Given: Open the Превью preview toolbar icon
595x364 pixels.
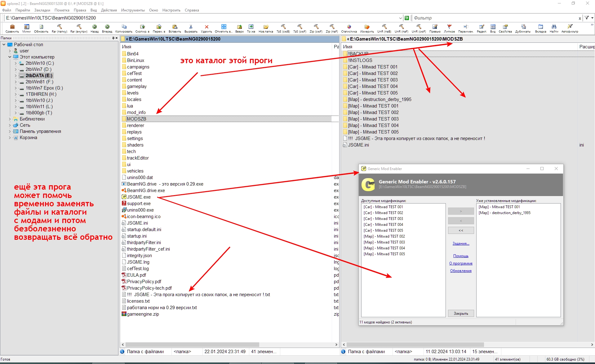Looking at the screenshot, I should [x=435, y=28].
